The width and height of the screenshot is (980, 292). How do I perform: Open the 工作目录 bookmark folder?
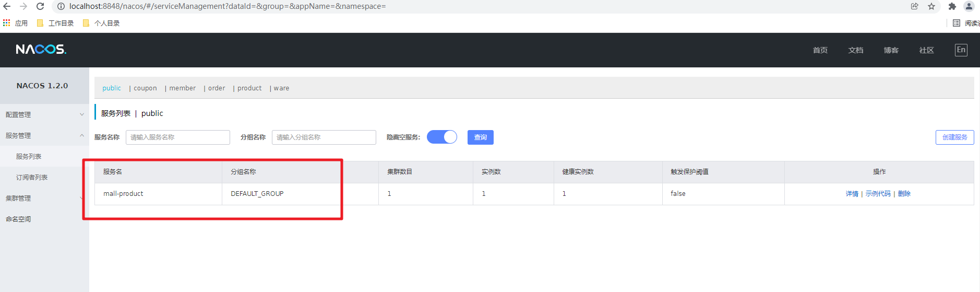tap(55, 23)
